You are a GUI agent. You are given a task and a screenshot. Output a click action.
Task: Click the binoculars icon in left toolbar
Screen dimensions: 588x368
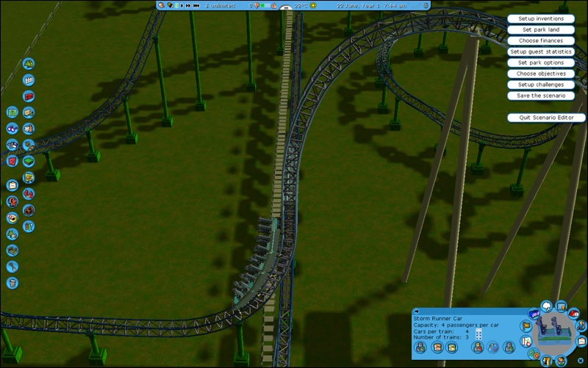point(12,129)
